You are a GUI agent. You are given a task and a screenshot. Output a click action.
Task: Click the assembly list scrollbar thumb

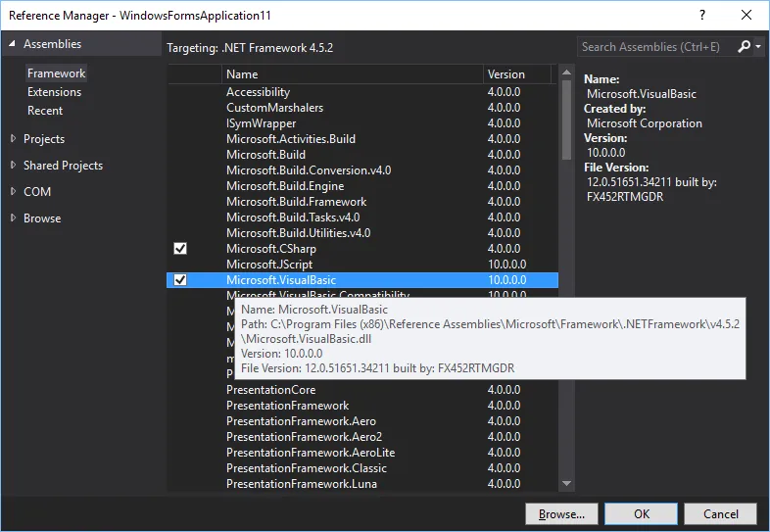tap(566, 121)
